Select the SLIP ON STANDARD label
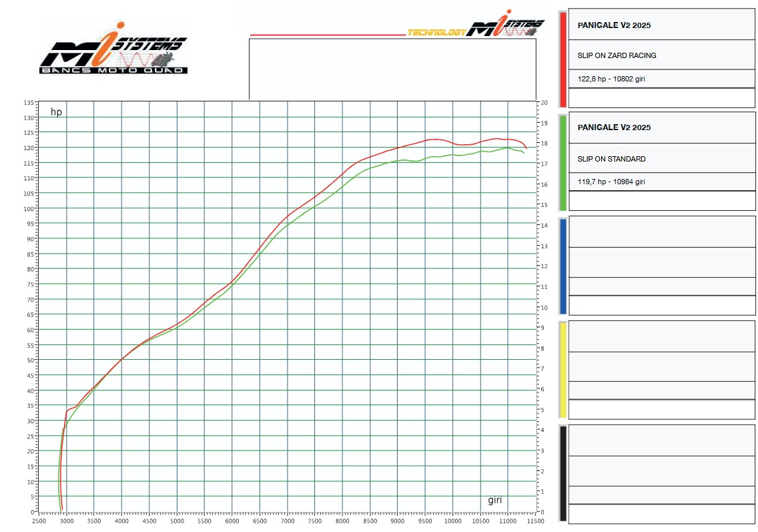The height and width of the screenshot is (532, 758). point(611,159)
